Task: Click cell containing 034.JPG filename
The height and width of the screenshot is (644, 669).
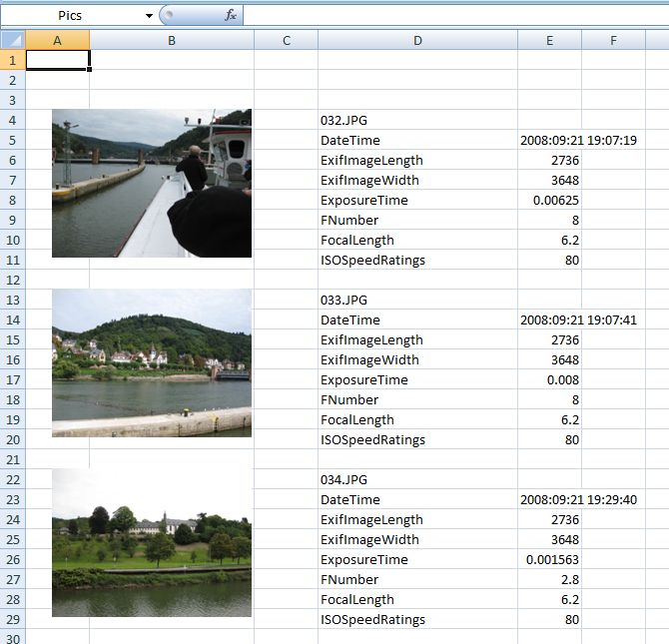Action: click(417, 479)
